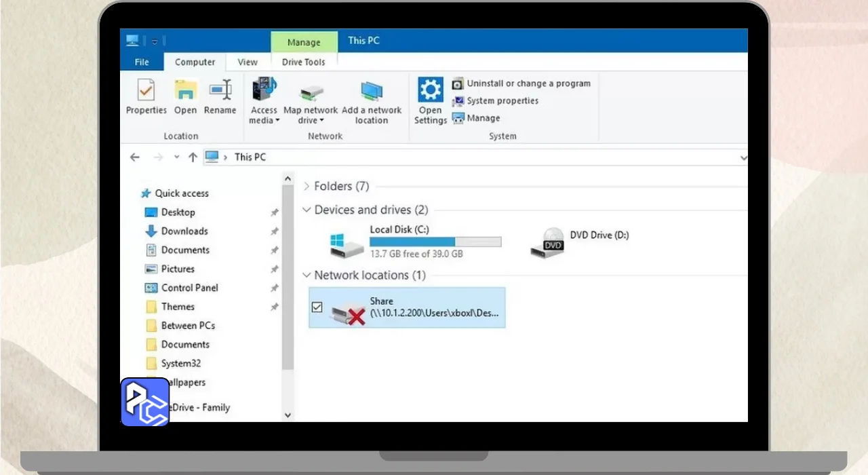Click pin icon next to Control Panel
The width and height of the screenshot is (868, 475).
pos(274,288)
